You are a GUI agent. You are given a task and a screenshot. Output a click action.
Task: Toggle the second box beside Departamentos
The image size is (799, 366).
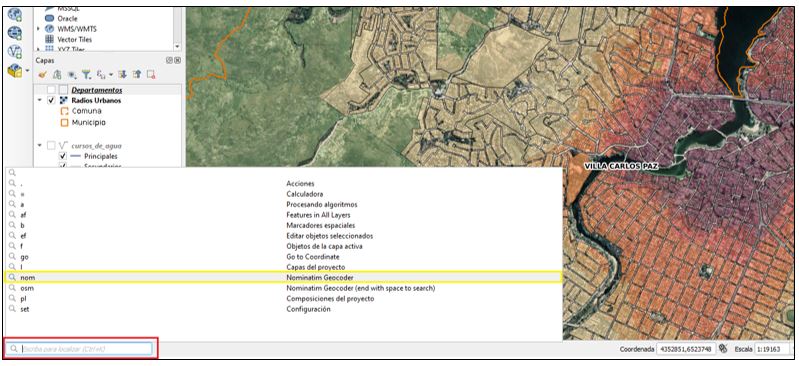tap(63, 90)
